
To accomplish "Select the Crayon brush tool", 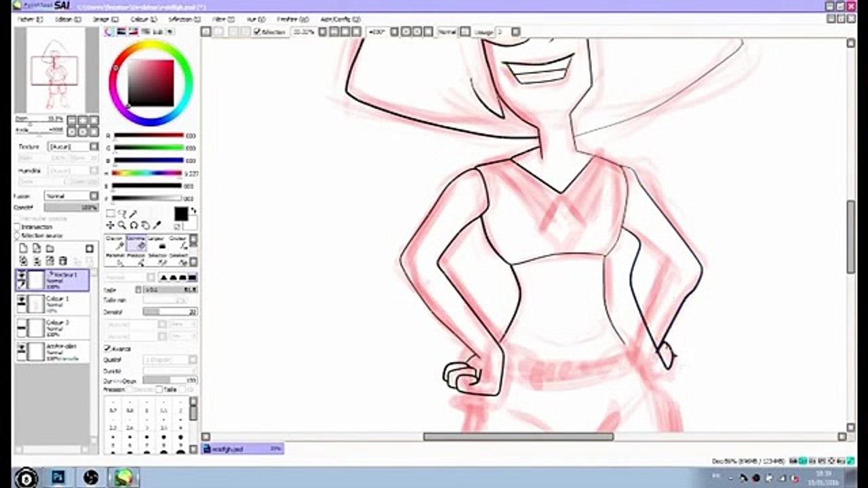I will (115, 243).
